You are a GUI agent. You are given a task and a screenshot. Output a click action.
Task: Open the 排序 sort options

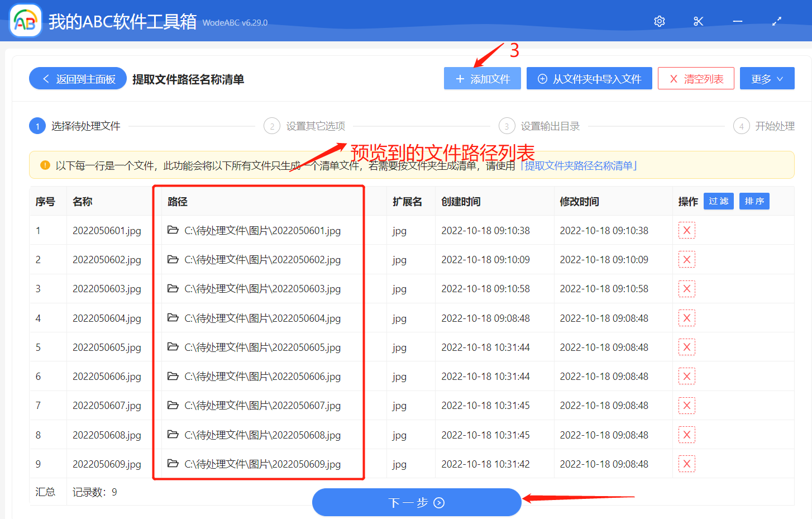click(x=754, y=201)
